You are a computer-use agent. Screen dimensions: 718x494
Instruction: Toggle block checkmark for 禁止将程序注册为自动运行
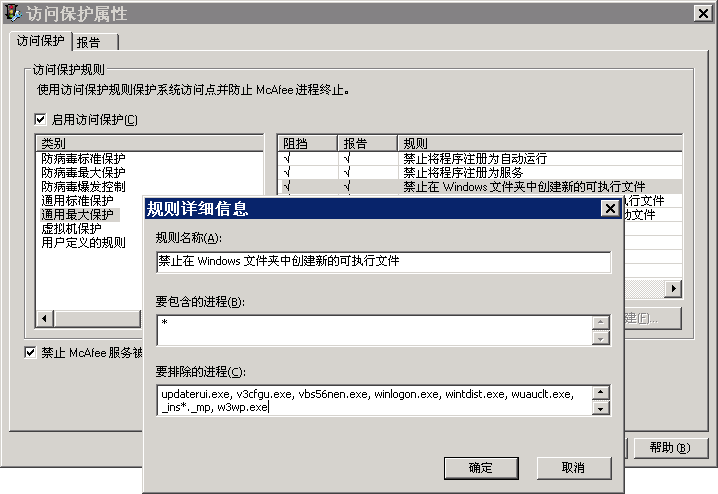pyautogui.click(x=287, y=159)
